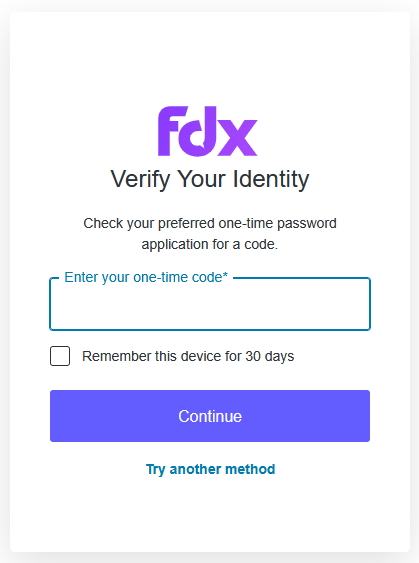Click the letter F of the logo
This screenshot has height=563, width=419.
[x=173, y=131]
